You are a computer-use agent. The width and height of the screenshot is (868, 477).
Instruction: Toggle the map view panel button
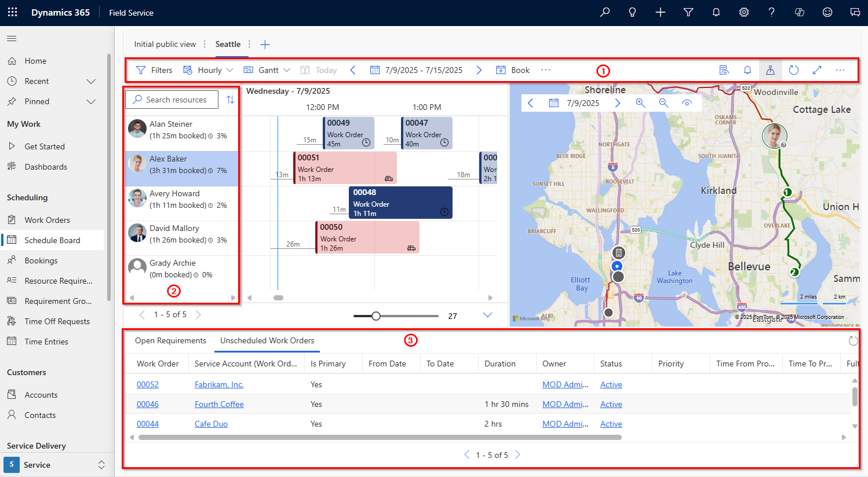click(x=770, y=70)
